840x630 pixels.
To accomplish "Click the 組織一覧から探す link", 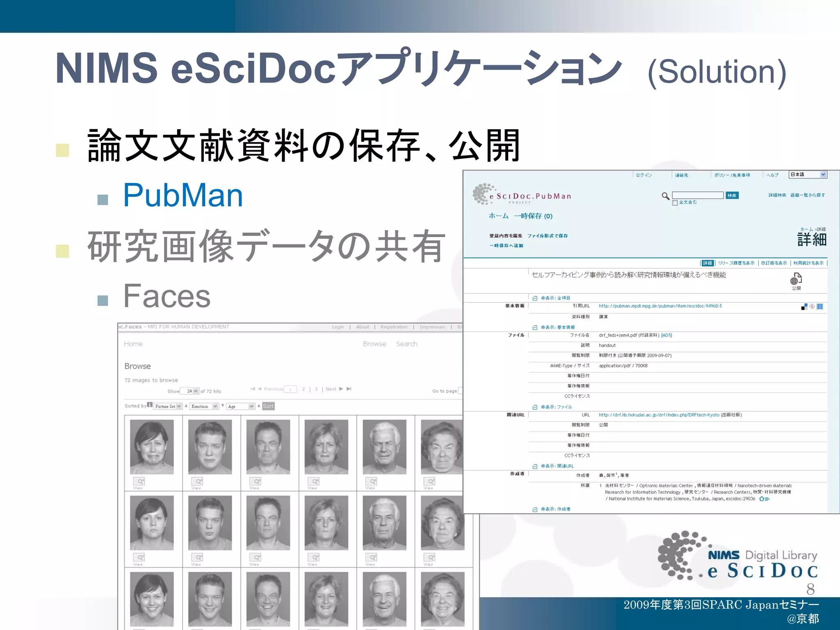I will pyautogui.click(x=808, y=195).
